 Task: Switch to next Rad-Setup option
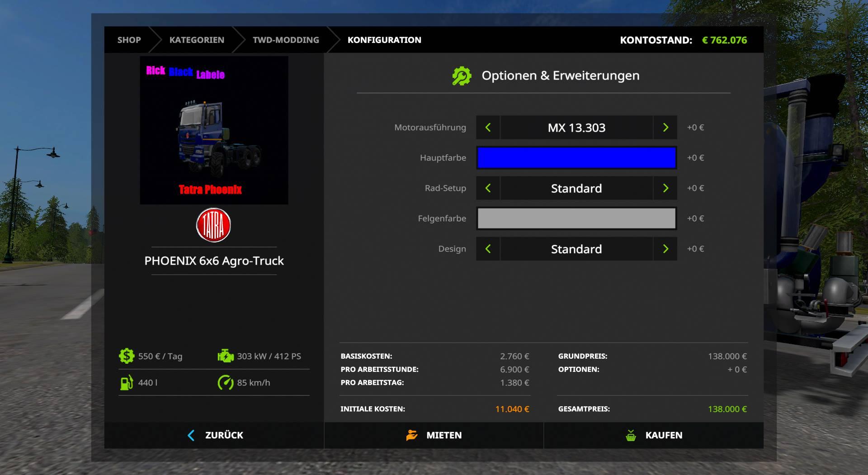click(665, 188)
